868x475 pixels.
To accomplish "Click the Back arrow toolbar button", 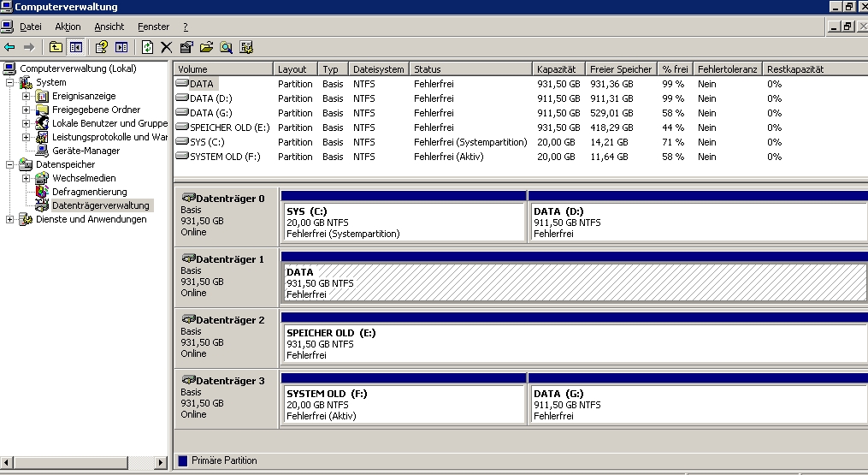I will point(9,47).
